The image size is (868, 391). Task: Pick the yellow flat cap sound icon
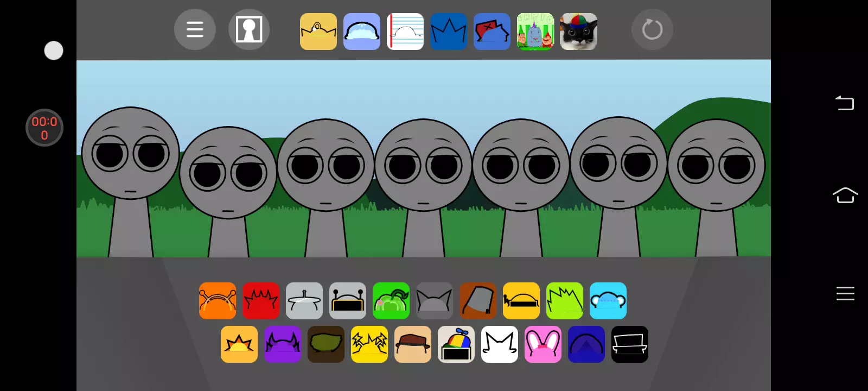pos(521,301)
